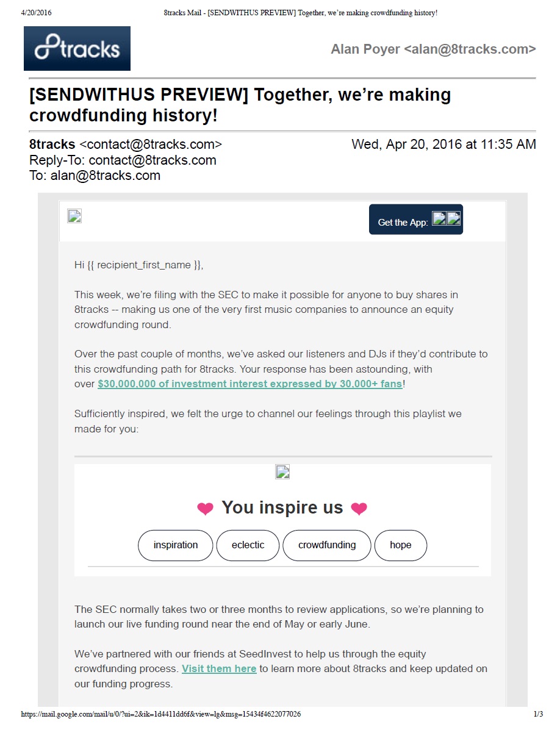Select the crowdfunding tag
The width and height of the screenshot is (560, 730).
tap(326, 545)
